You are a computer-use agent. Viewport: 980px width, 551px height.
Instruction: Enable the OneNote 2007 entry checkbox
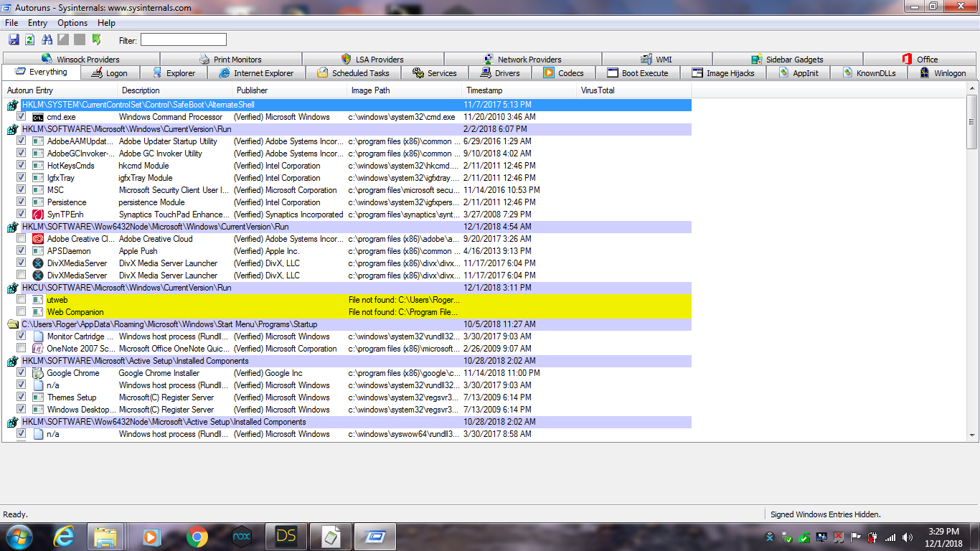click(22, 349)
